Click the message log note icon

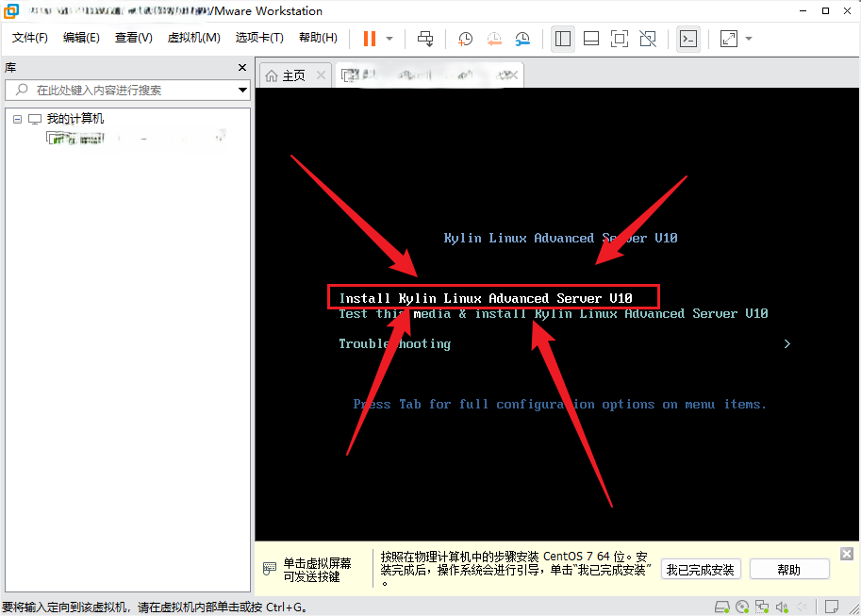coord(832,607)
